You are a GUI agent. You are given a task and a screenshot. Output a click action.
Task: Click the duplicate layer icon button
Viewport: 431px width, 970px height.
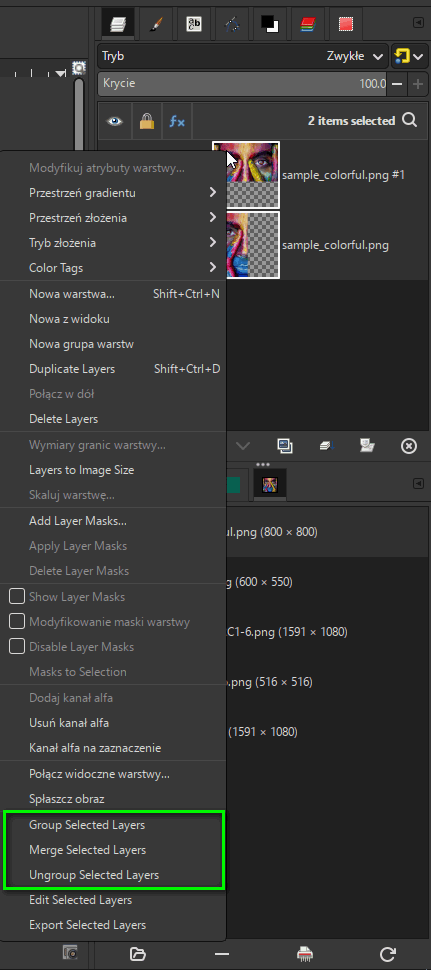coord(285,445)
